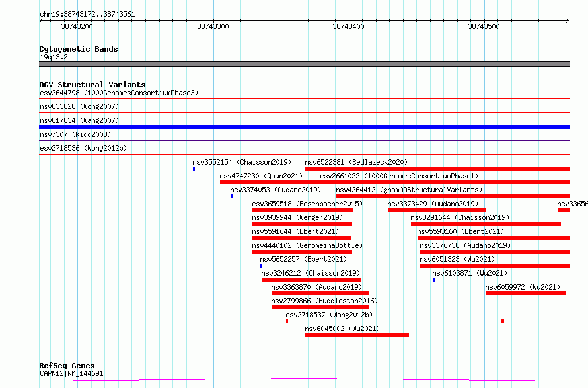Viewport: 588px width, 388px height.
Task: Click the RefSeq Genes track title
Action: click(67, 366)
